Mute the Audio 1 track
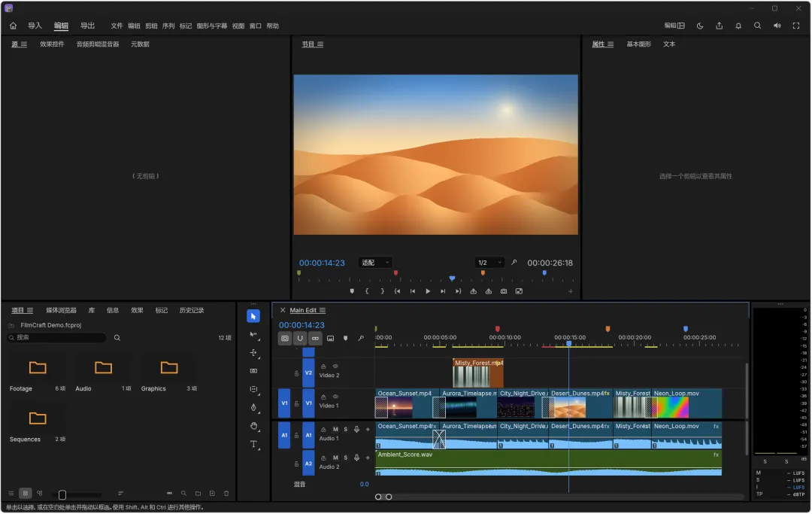Viewport: 812px width, 514px height. pos(335,430)
